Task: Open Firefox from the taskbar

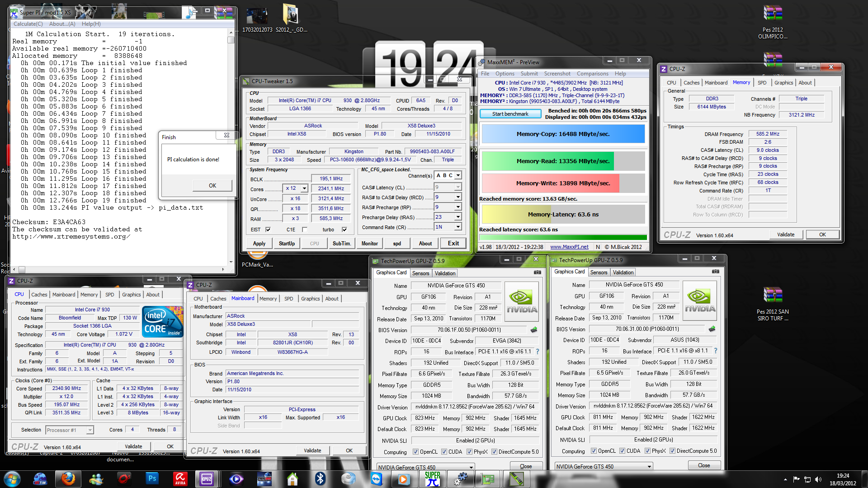Action: tap(68, 479)
